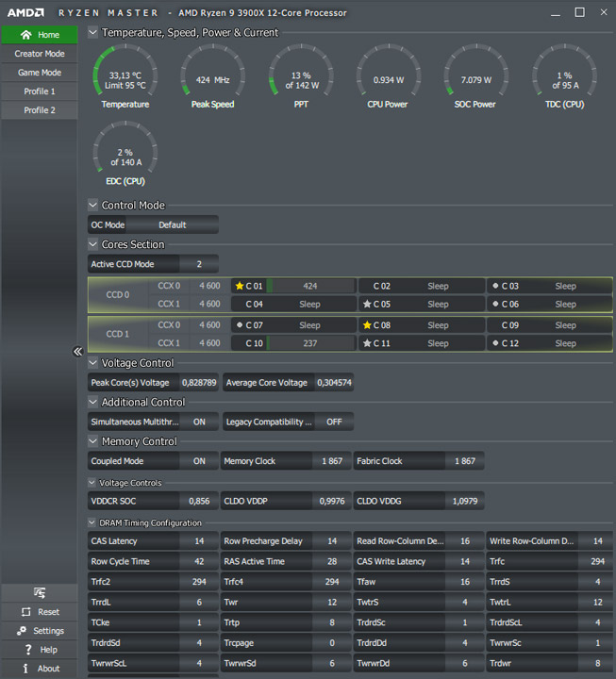
Task: Click the Trfc 294 value
Action: point(597,561)
